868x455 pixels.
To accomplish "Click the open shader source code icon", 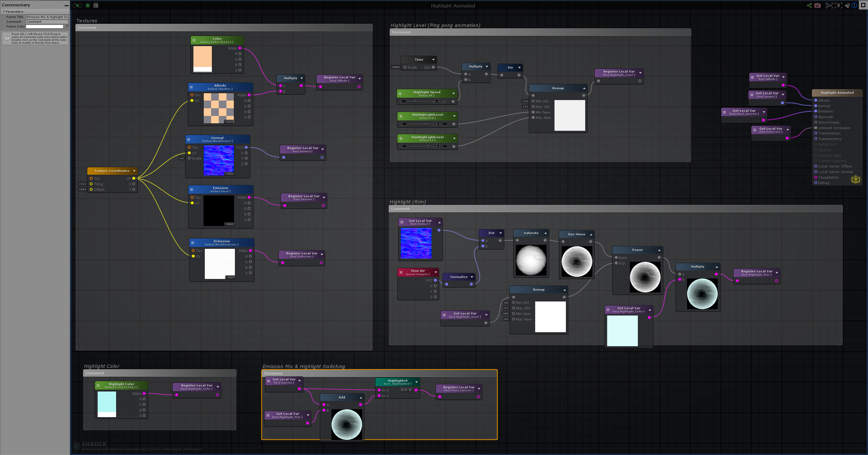I will click(x=96, y=5).
